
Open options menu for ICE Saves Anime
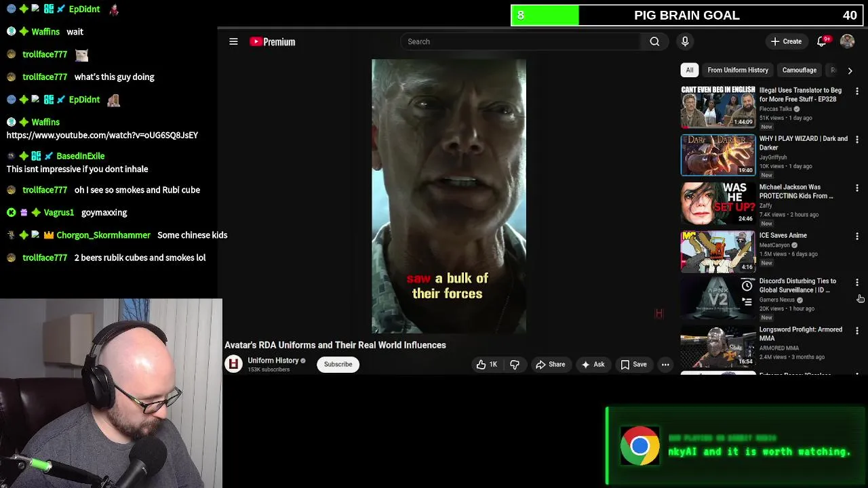(857, 237)
